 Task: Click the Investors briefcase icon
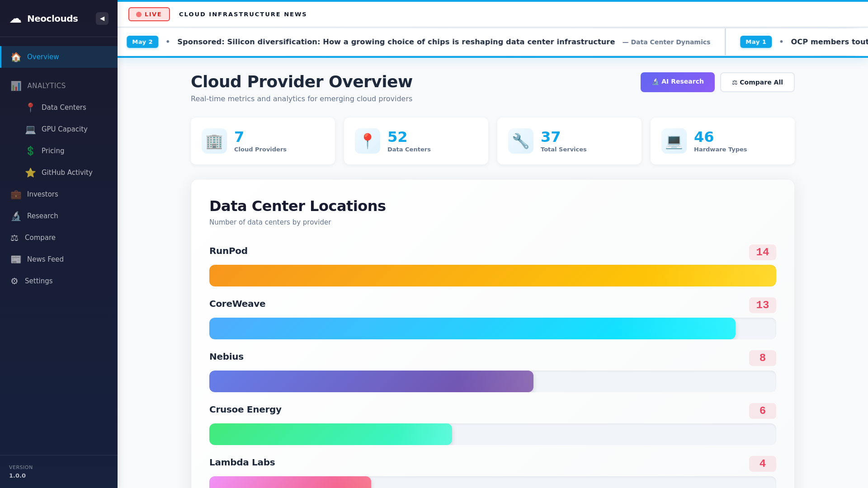16,194
